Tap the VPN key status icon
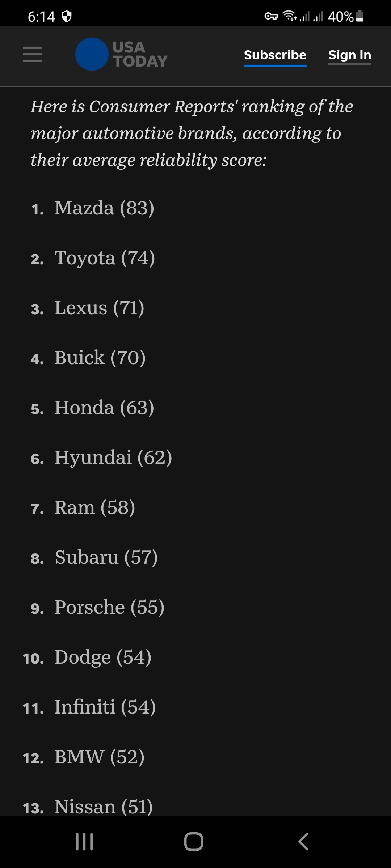 click(271, 16)
